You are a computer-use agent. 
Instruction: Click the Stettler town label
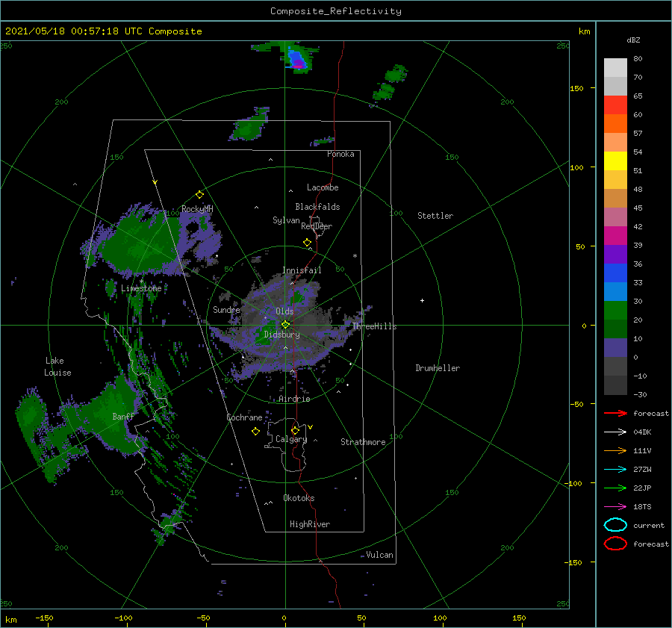(435, 216)
